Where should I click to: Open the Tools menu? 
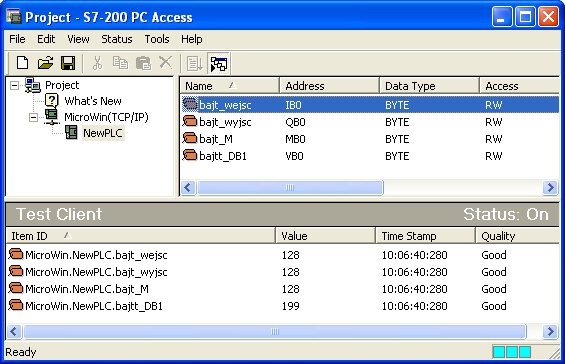[x=157, y=39]
